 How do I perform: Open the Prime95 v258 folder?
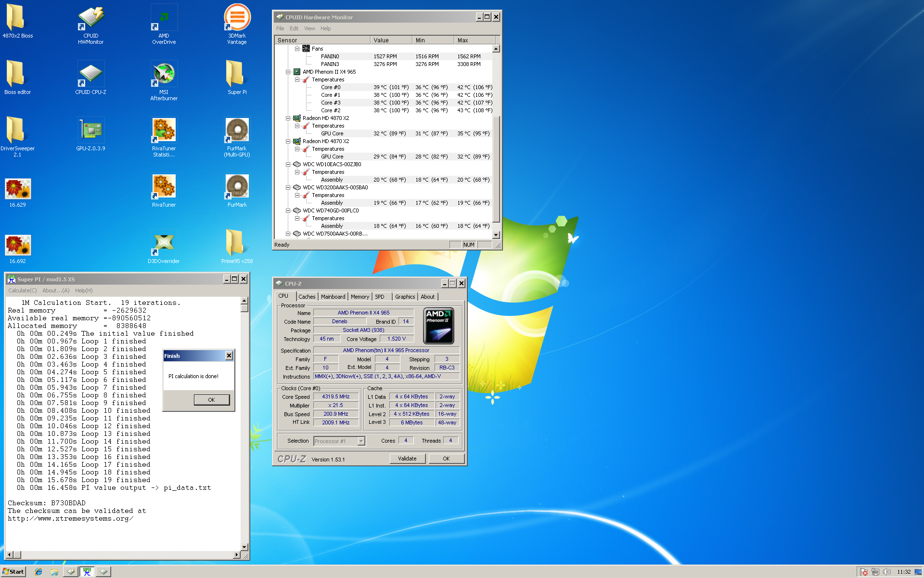[237, 247]
